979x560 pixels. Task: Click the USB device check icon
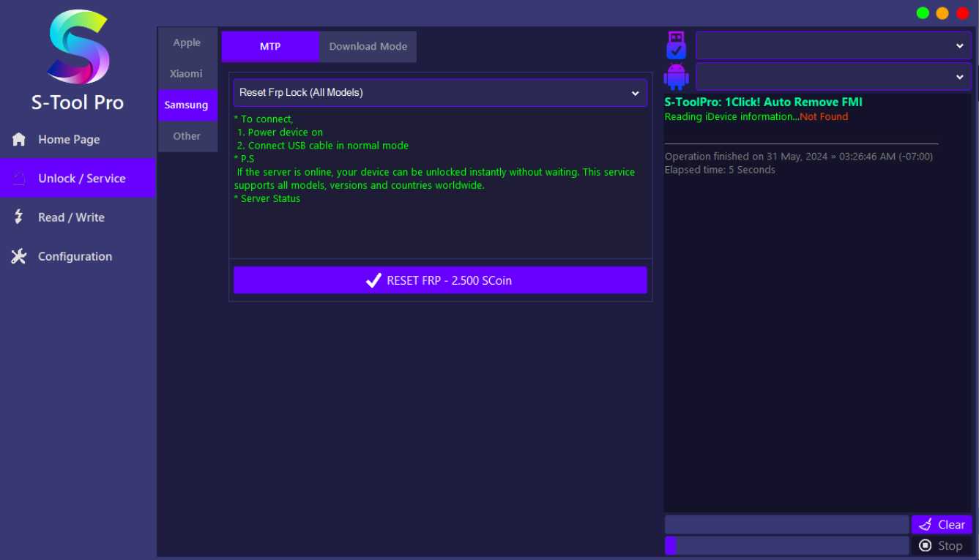point(676,45)
